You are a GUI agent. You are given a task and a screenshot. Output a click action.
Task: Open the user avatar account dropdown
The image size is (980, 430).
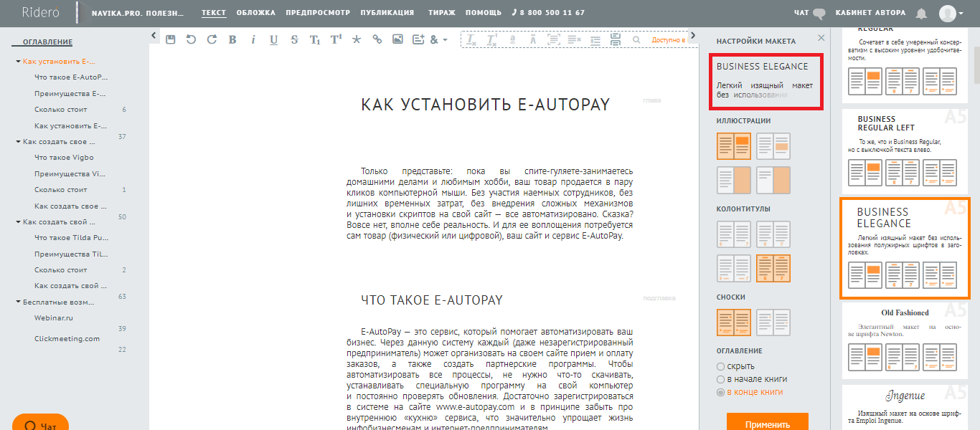952,14
